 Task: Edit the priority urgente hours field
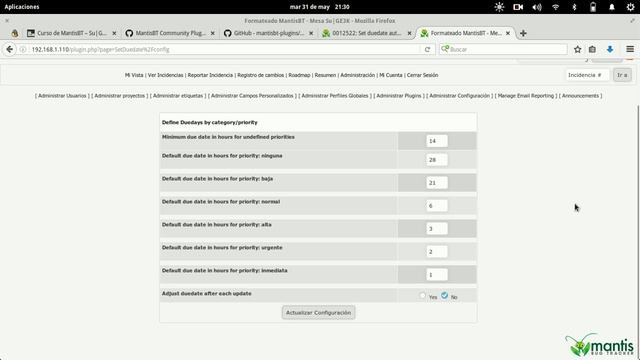coord(437,251)
